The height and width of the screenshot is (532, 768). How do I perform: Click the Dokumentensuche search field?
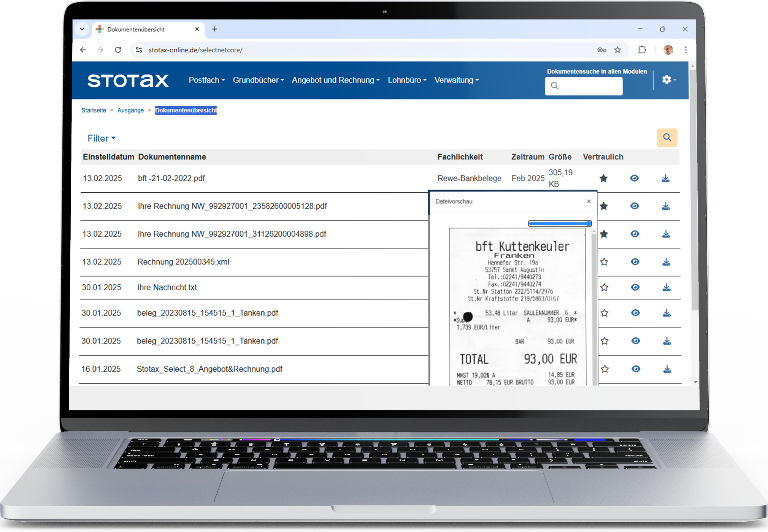click(x=584, y=86)
